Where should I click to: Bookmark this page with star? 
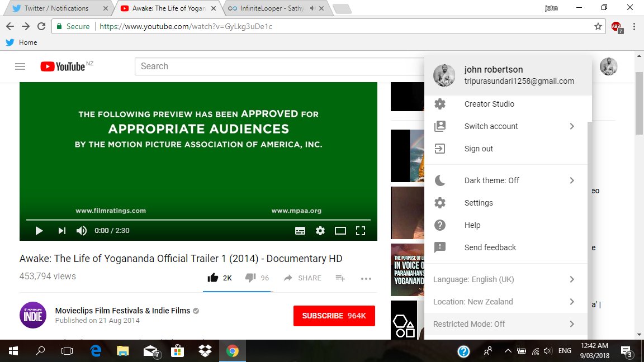598,26
